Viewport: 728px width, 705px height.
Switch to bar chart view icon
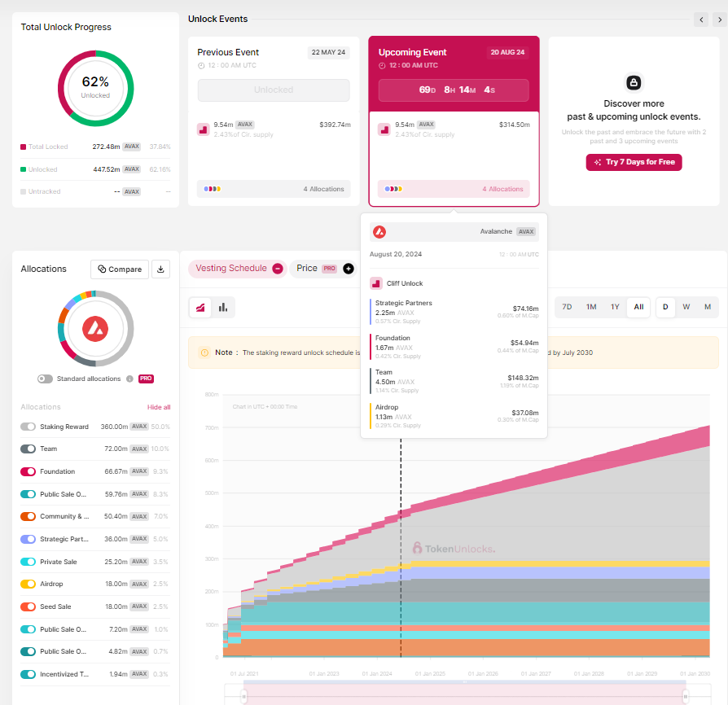point(221,307)
